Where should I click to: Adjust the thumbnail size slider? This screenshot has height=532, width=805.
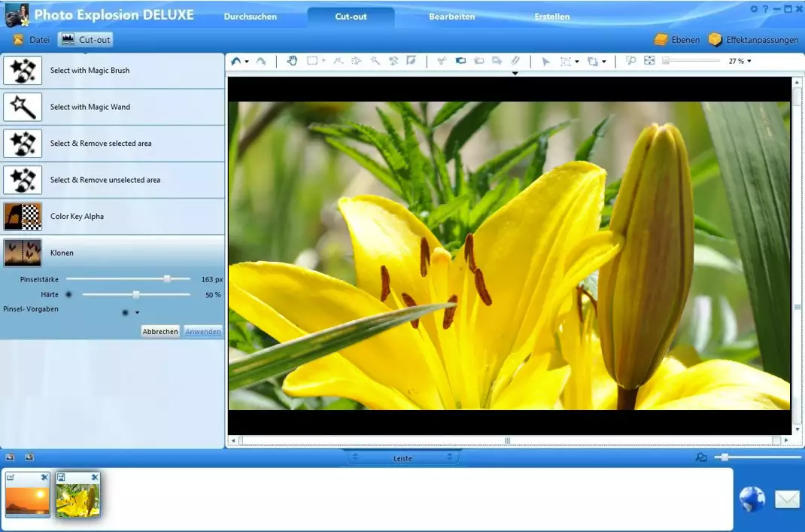(759, 457)
